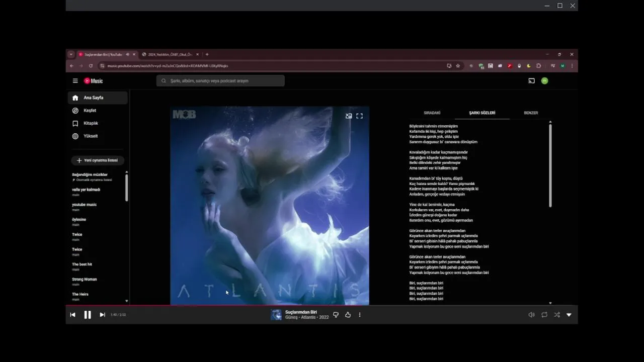644x362 pixels.
Task: Collapse the player page with the down arrow
Action: point(569,315)
